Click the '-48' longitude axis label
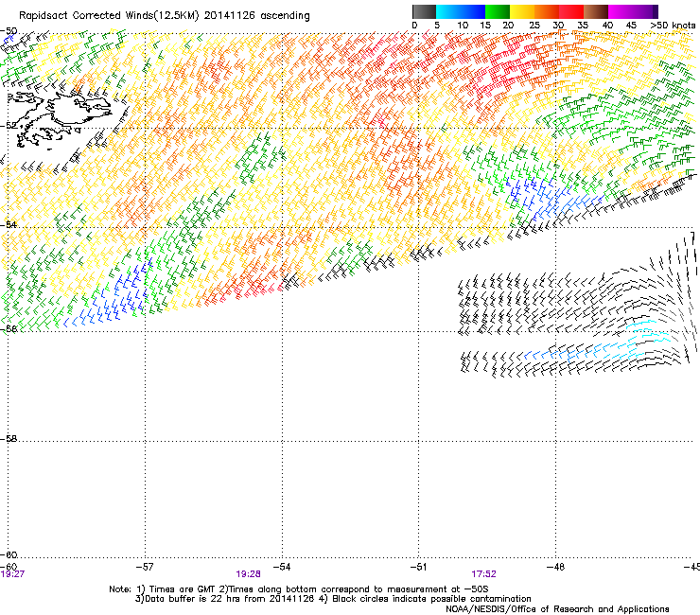700x615 pixels. click(555, 567)
